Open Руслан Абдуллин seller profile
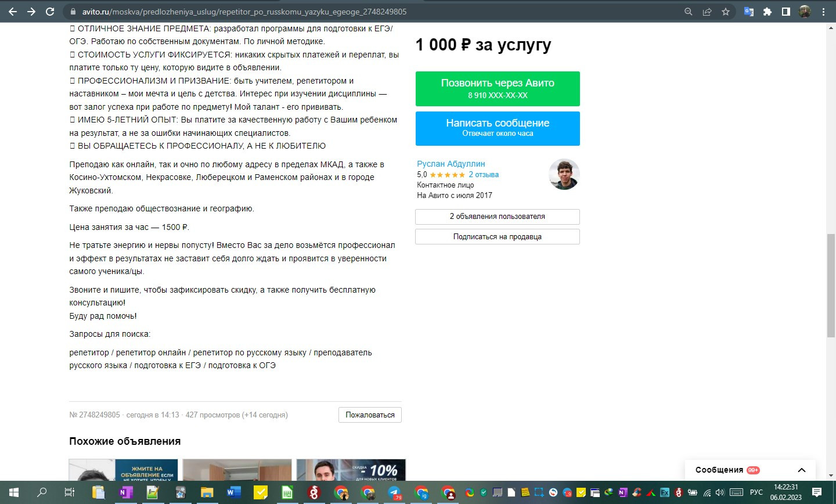This screenshot has height=504, width=836. click(x=451, y=164)
